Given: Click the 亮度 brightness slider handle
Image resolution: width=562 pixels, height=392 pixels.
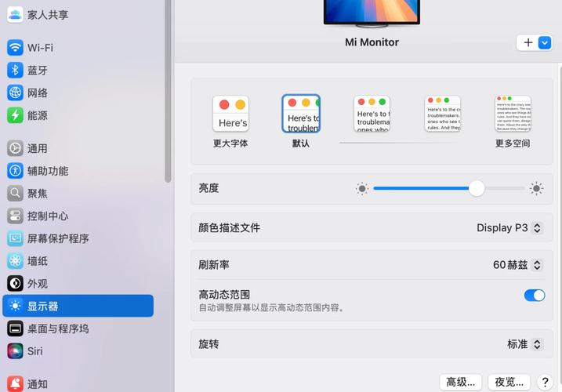Looking at the screenshot, I should [x=477, y=188].
